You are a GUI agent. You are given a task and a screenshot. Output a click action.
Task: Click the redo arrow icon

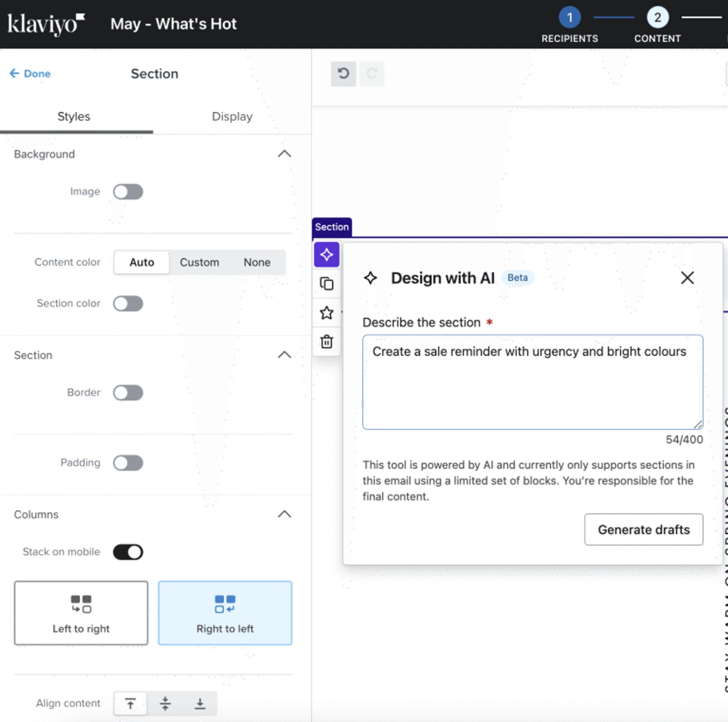coord(372,74)
